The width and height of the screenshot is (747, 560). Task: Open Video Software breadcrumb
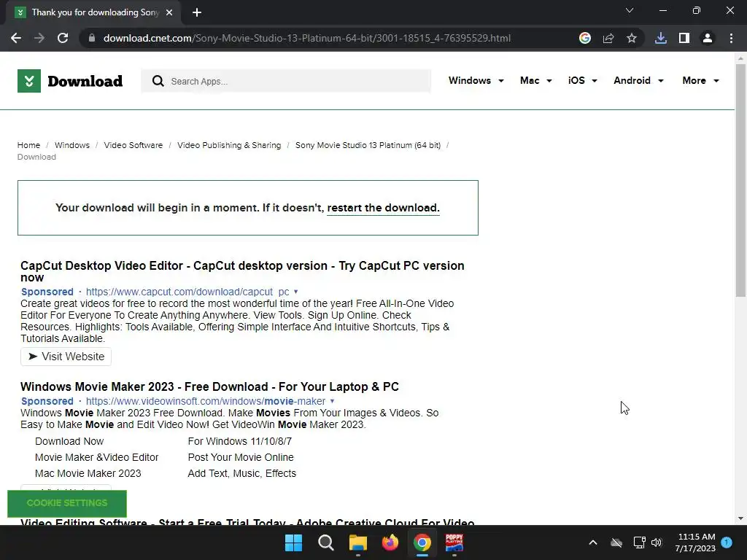pyautogui.click(x=133, y=145)
